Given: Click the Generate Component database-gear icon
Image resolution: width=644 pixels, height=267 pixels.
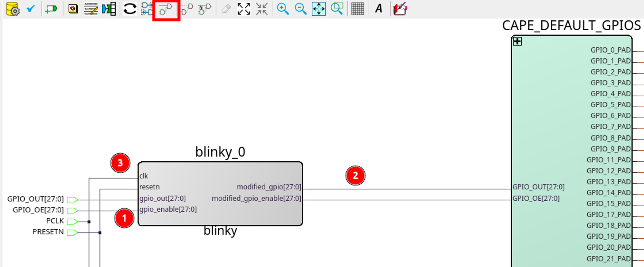Looking at the screenshot, I should coord(13,9).
